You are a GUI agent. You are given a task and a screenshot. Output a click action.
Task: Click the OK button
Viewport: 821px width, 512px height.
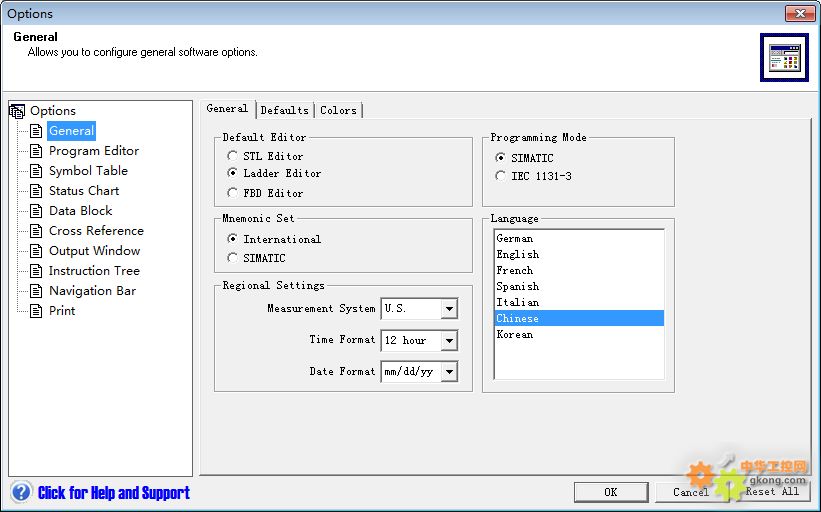click(611, 492)
